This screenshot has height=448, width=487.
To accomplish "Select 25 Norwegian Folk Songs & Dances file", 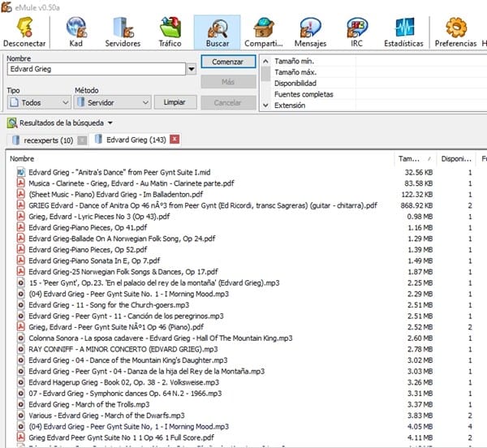I will point(123,272).
